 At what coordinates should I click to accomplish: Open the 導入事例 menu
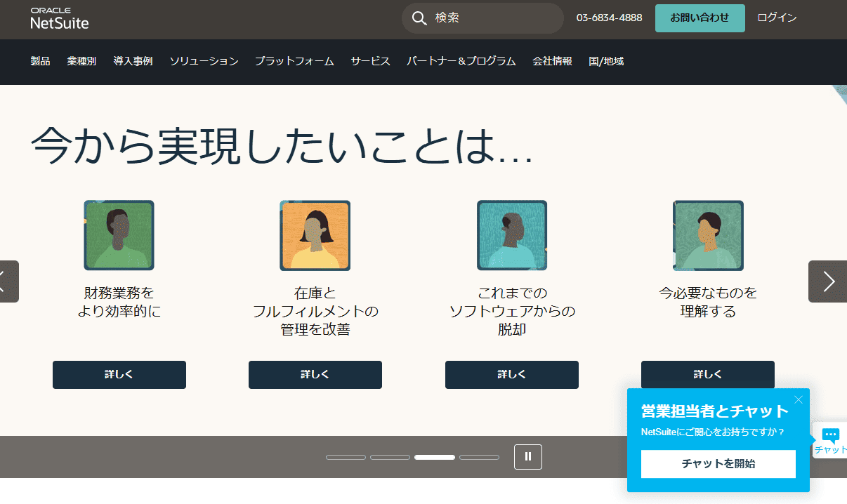click(x=133, y=61)
